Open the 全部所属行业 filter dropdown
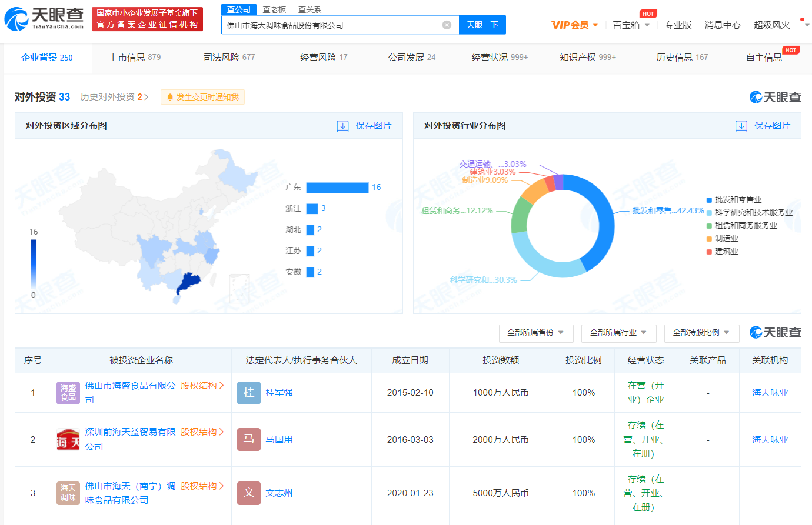This screenshot has width=812, height=525. pos(619,333)
